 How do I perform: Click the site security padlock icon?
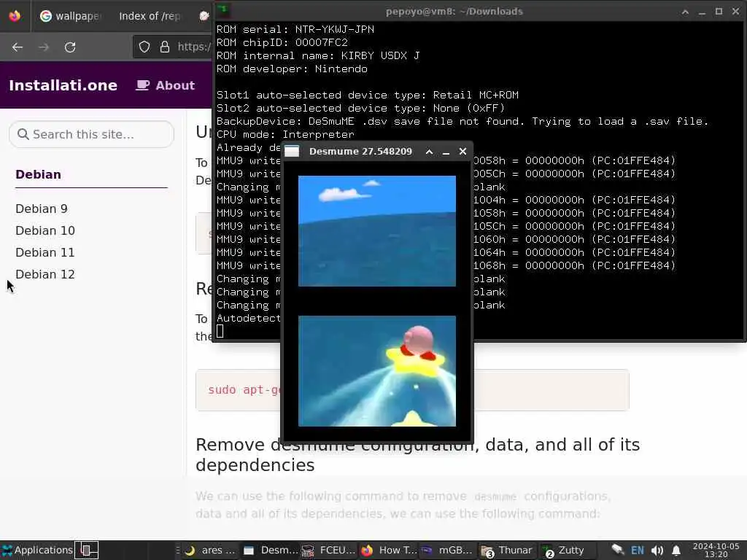pyautogui.click(x=165, y=47)
